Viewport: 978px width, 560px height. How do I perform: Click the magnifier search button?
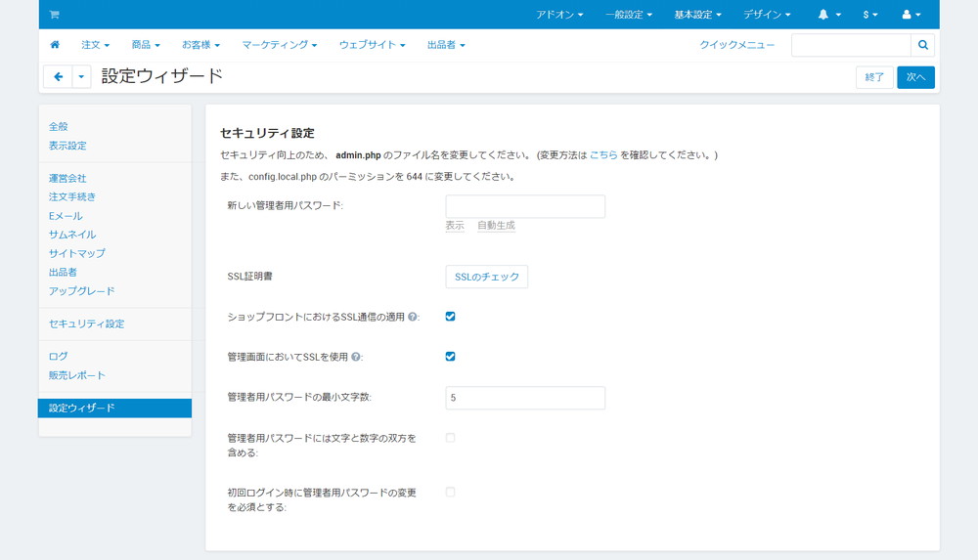coord(922,45)
